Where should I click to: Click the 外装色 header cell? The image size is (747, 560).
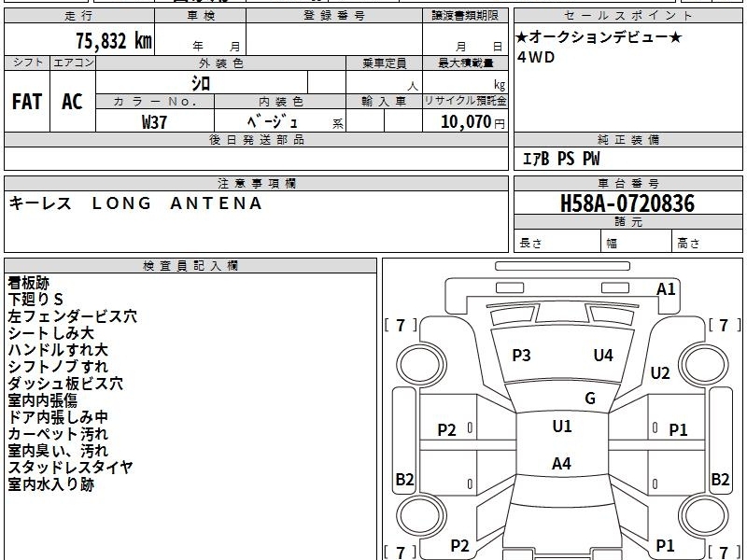220,63
